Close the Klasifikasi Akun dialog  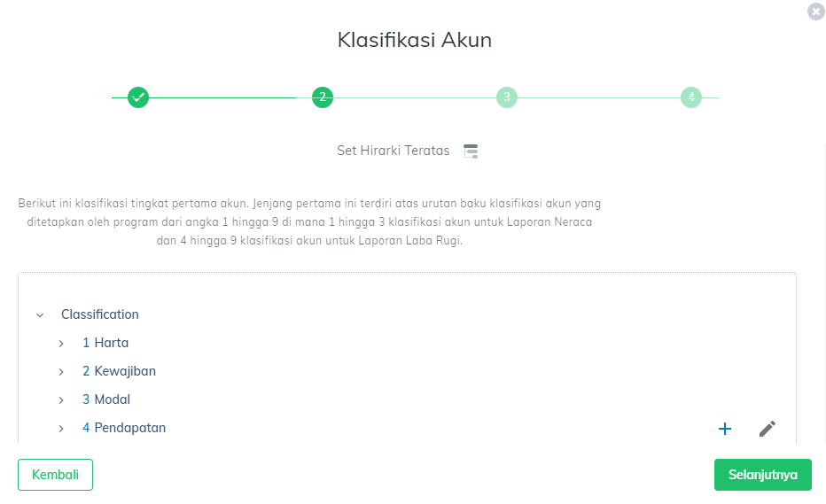tap(816, 11)
